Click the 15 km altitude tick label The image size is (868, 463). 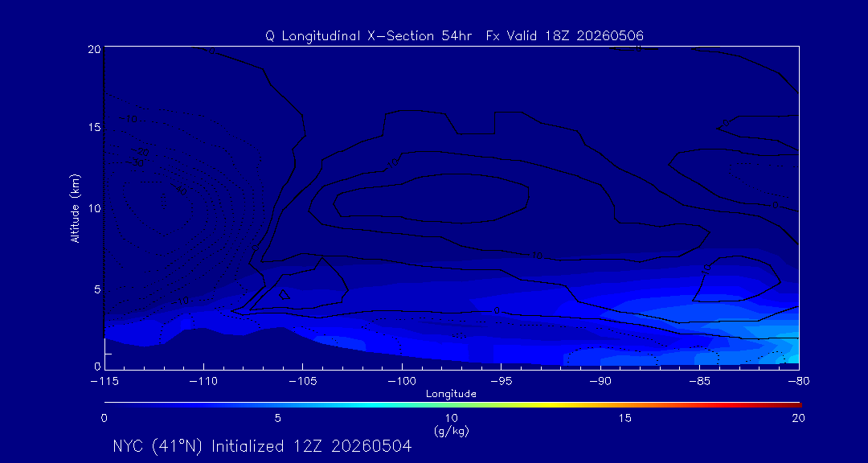pyautogui.click(x=94, y=127)
